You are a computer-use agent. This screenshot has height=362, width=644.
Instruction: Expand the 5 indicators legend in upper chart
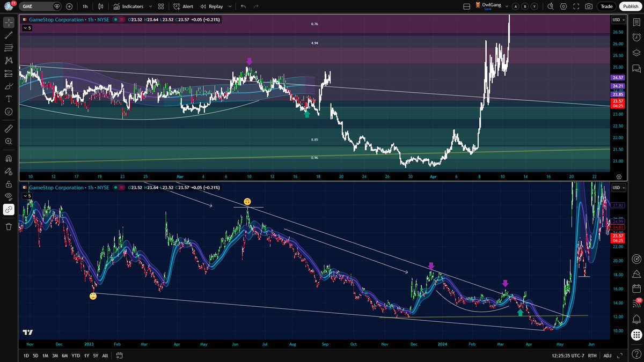[27, 28]
